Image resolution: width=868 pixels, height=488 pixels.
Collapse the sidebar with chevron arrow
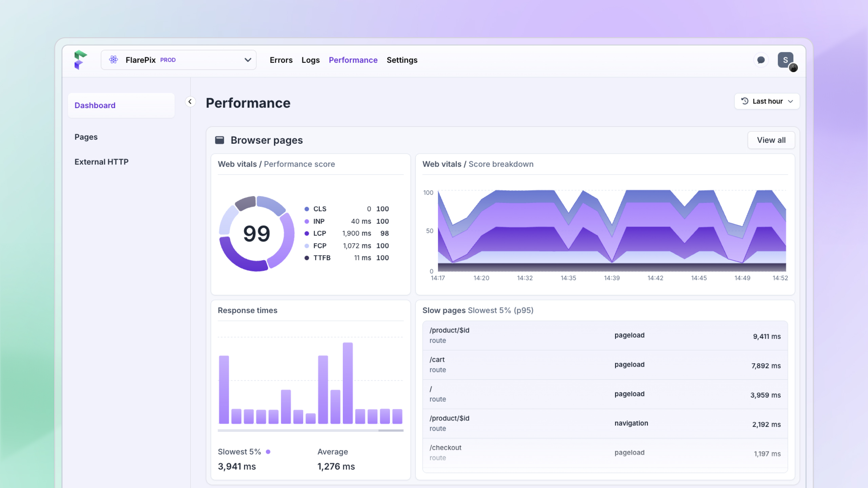coord(190,102)
